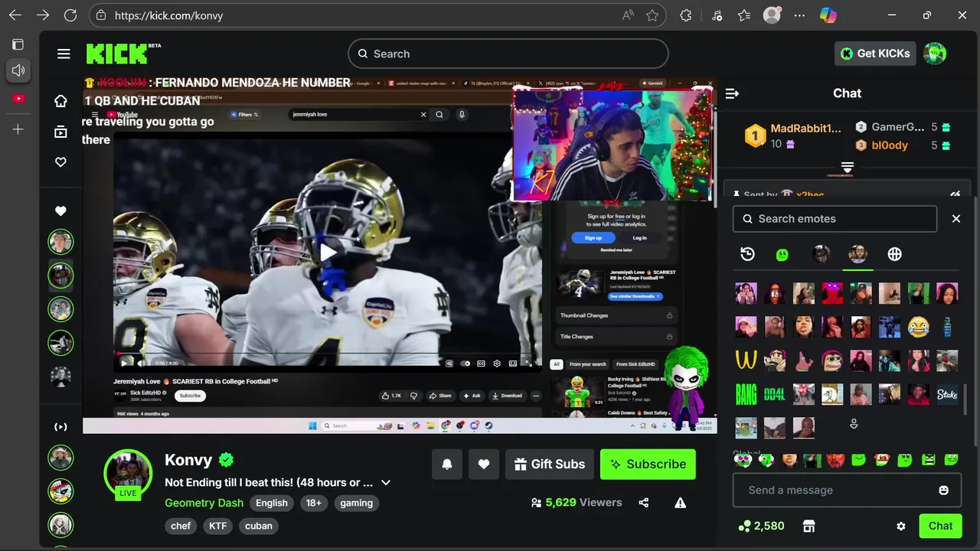Viewport: 980px width, 551px height.
Task: Click bl0ody gifter name
Action: (x=890, y=145)
